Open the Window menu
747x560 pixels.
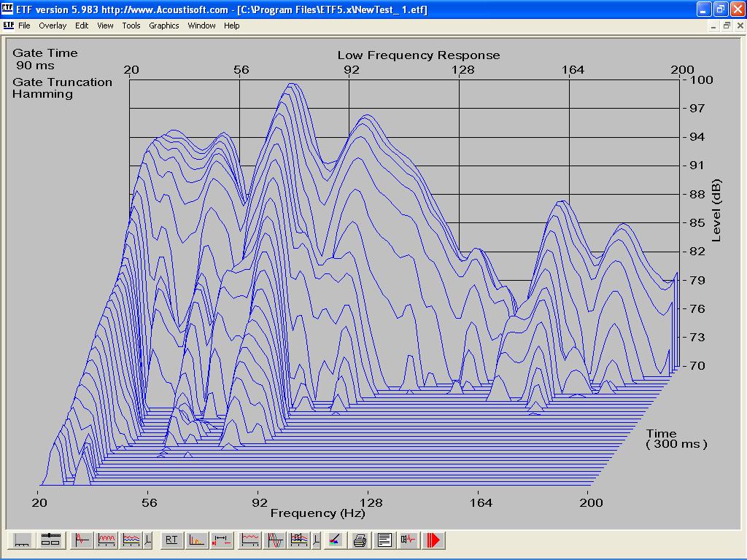pos(201,26)
